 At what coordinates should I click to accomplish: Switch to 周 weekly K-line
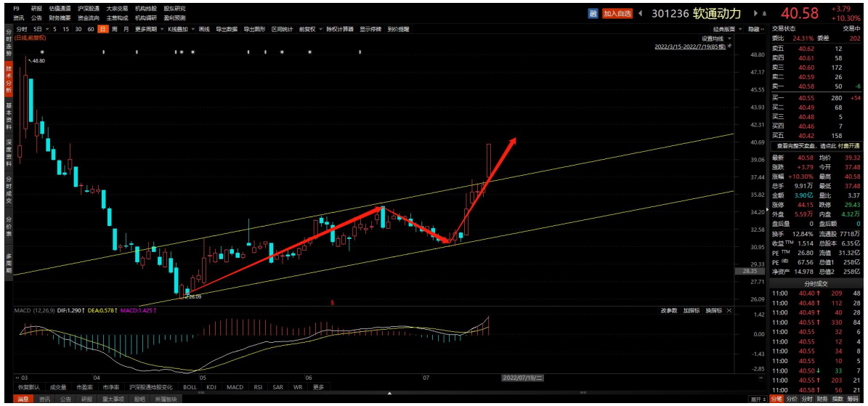[114, 29]
